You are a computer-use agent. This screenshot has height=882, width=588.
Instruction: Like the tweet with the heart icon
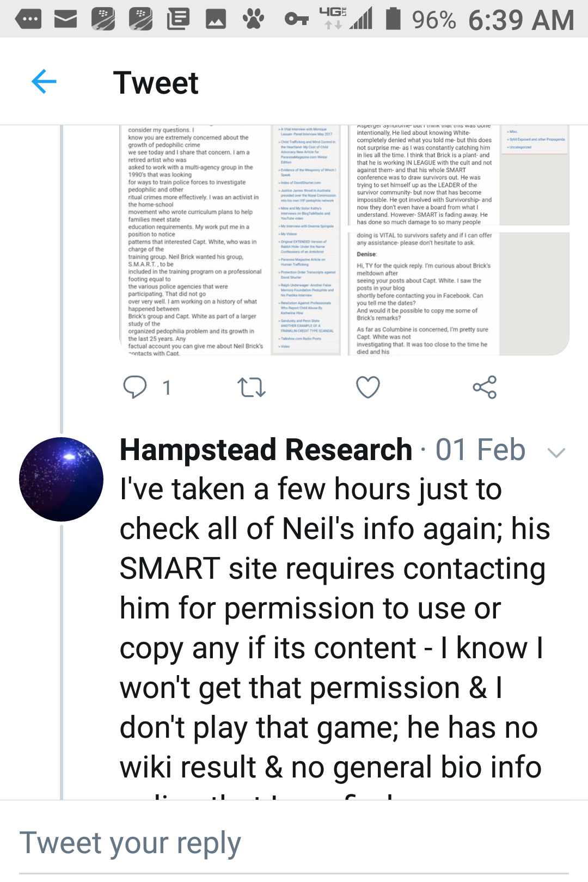368,387
